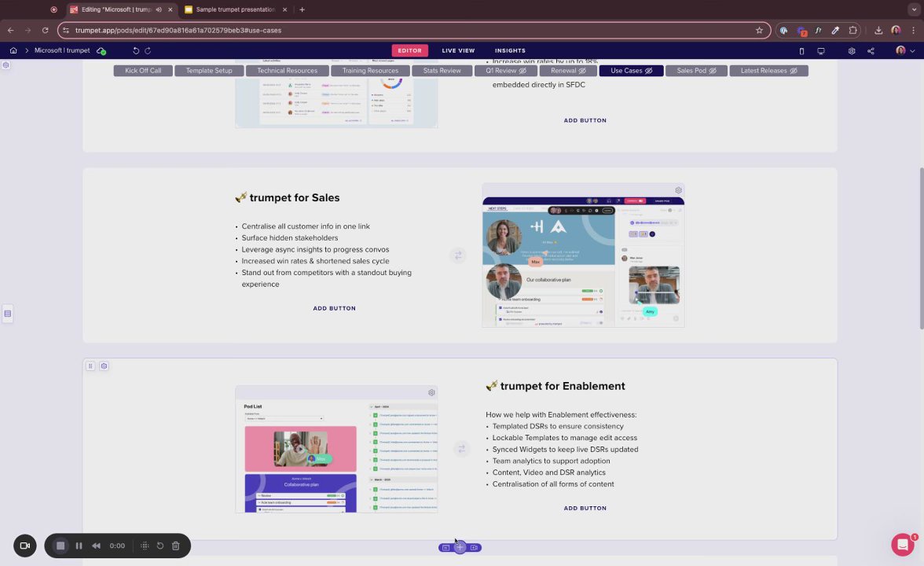Click ADD BUTTON in the top section

click(585, 120)
